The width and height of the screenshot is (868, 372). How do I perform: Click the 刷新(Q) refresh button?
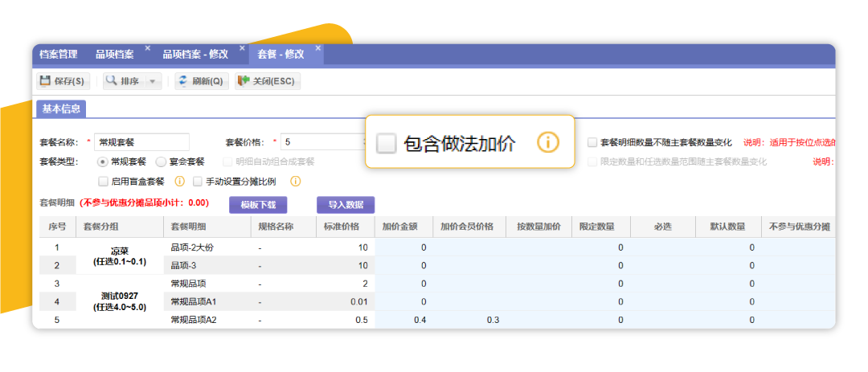[200, 81]
